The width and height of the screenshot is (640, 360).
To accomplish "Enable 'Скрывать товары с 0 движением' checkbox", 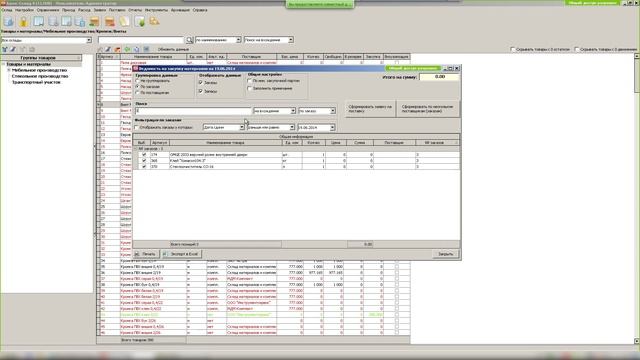I will tap(577, 49).
